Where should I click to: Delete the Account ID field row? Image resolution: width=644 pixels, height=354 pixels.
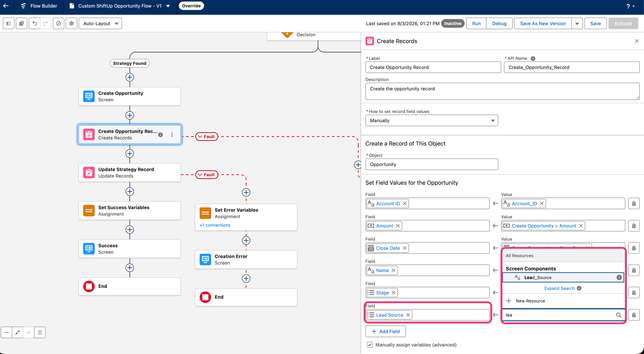[634, 203]
